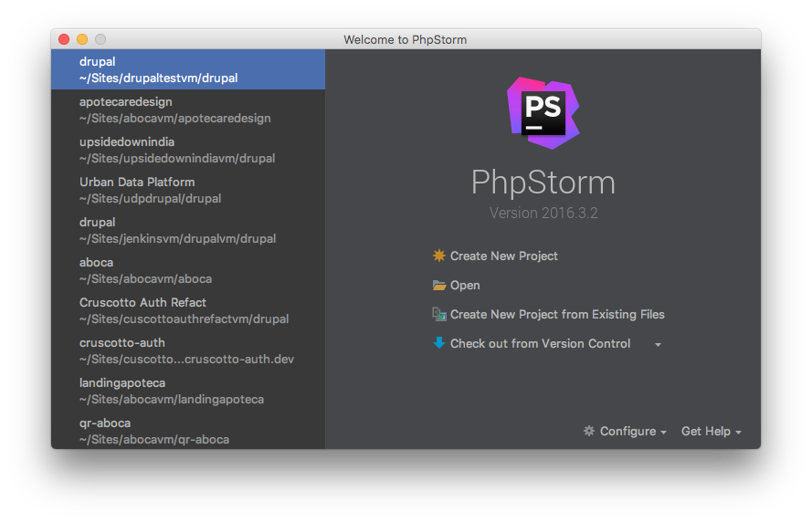This screenshot has height=522, width=812.
Task: Open the drupal project in jenkinsvm
Action: pos(188,230)
